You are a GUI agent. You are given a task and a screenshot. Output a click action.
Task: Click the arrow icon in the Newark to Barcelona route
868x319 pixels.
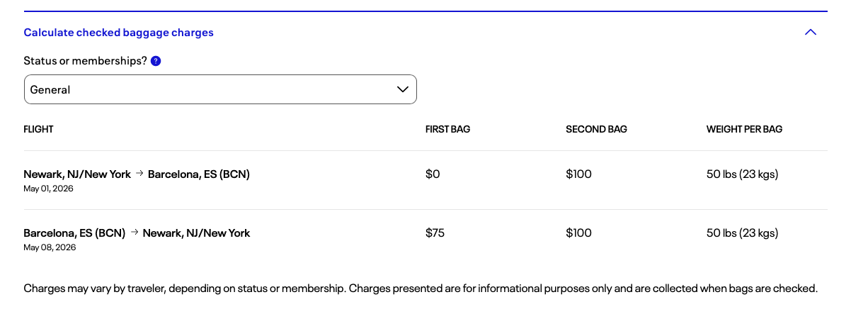point(139,174)
